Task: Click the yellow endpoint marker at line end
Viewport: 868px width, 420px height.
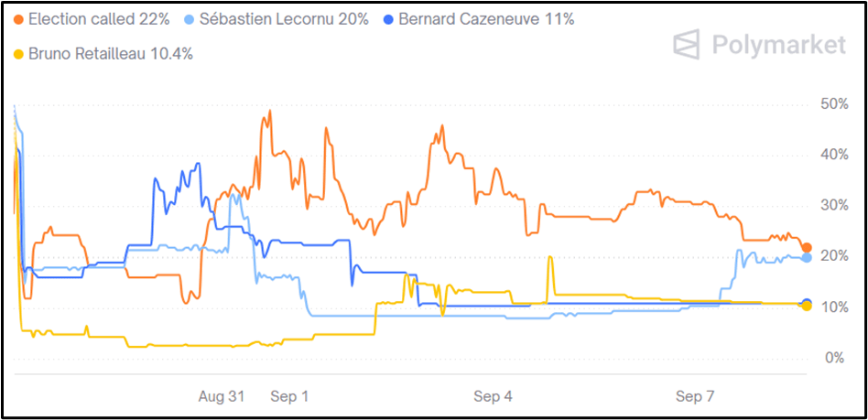Action: click(807, 306)
